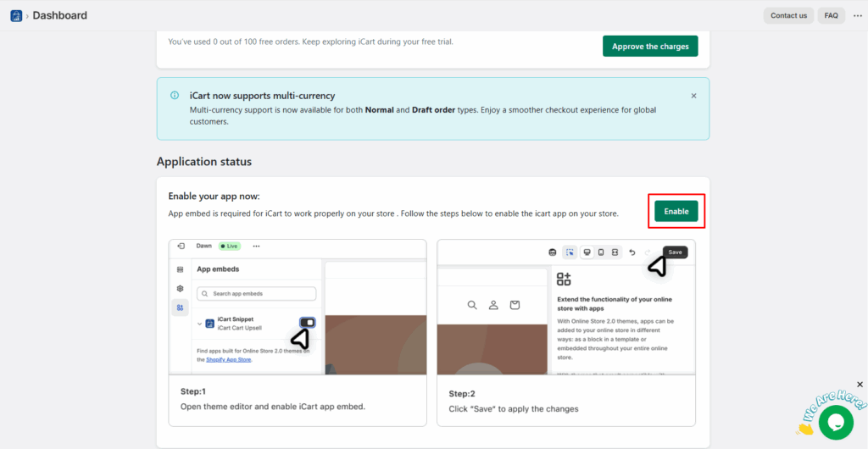Click Approve the charges button
This screenshot has width=868, height=449.
click(650, 47)
